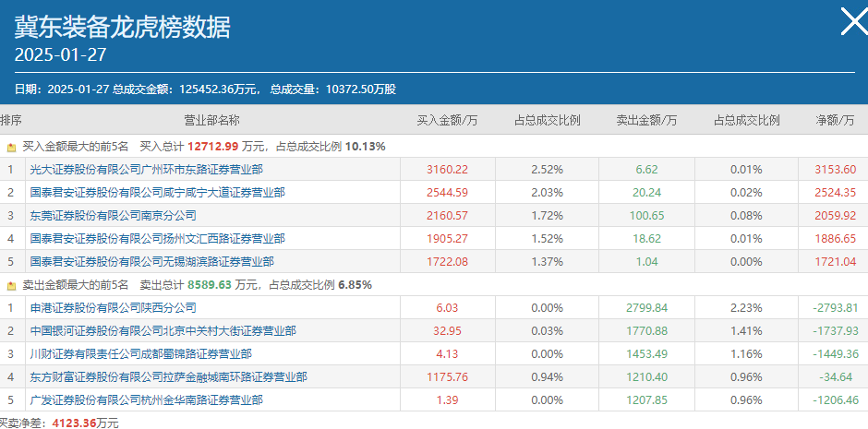Image resolution: width=868 pixels, height=429 pixels.
Task: Select buy amount 1905.27
Action: [447, 239]
